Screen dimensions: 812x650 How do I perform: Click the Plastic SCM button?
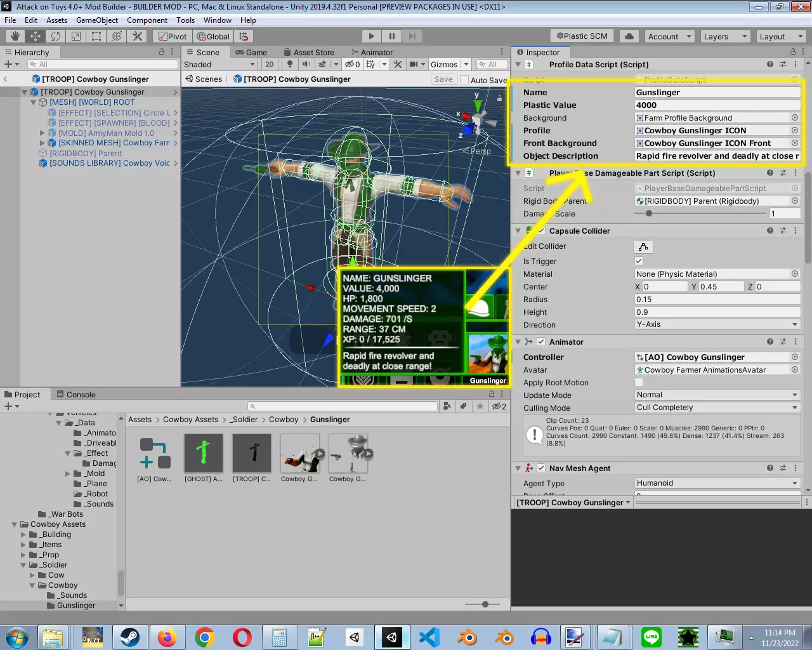coord(582,36)
